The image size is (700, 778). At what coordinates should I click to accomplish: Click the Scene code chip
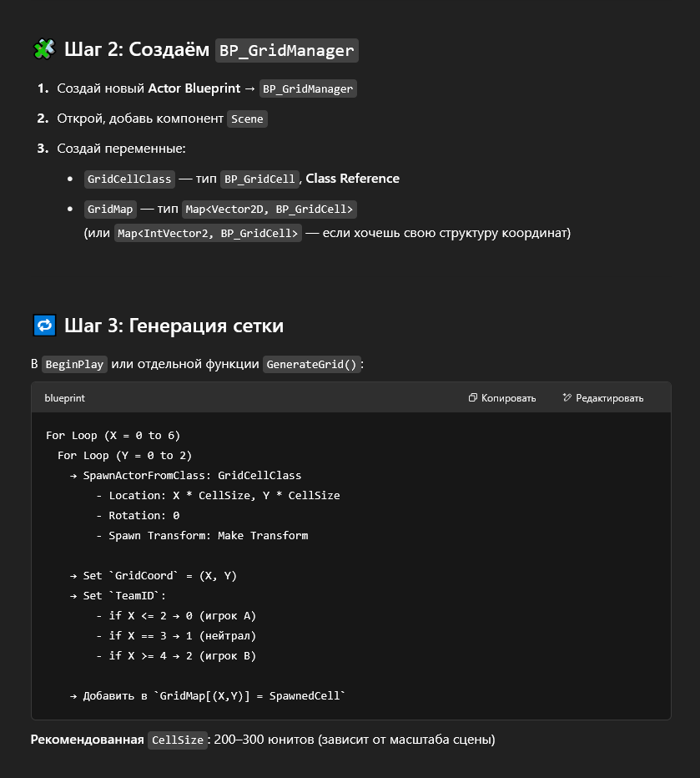coord(247,119)
